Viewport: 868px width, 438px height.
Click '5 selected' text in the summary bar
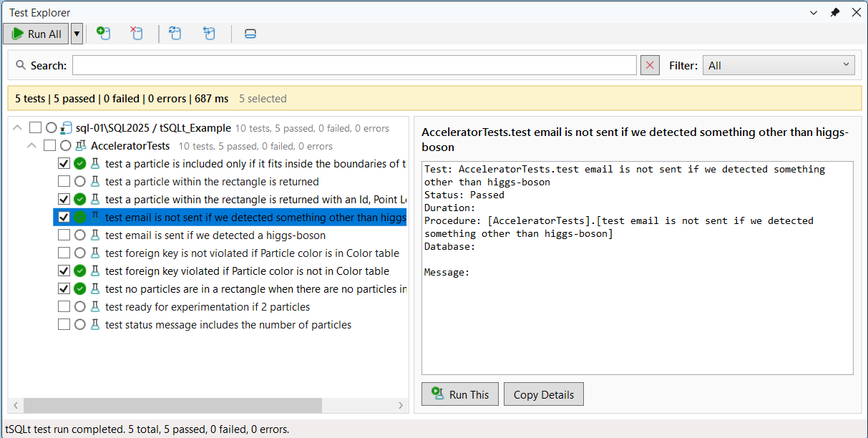coord(263,99)
